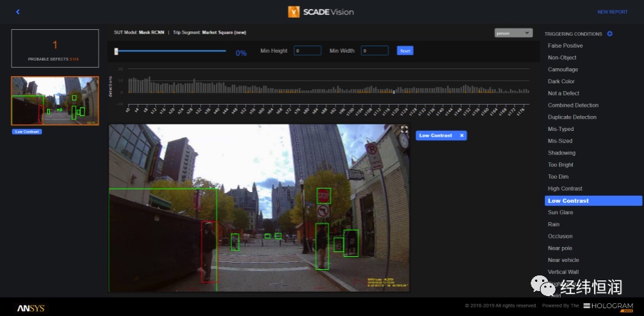Expand the image to fullscreen
This screenshot has height=316, width=644.
pos(404,130)
